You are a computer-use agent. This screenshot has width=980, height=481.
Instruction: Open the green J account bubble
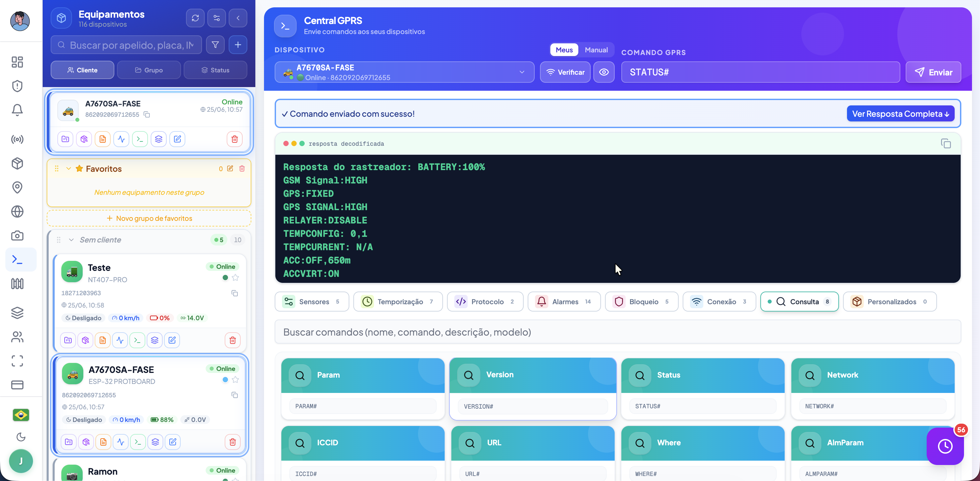(x=21, y=461)
